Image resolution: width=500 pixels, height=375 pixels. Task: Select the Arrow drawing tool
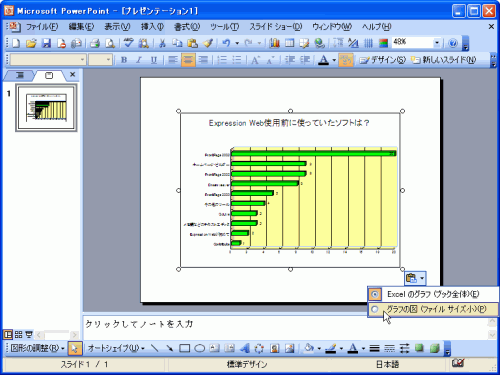(x=170, y=348)
